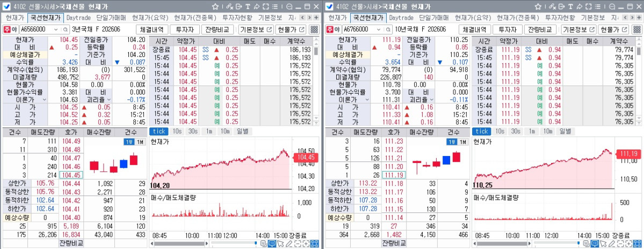644x249 pixels.
Task: Toggle the data tooltip icon in left chart toolbar
Action: tap(272, 244)
